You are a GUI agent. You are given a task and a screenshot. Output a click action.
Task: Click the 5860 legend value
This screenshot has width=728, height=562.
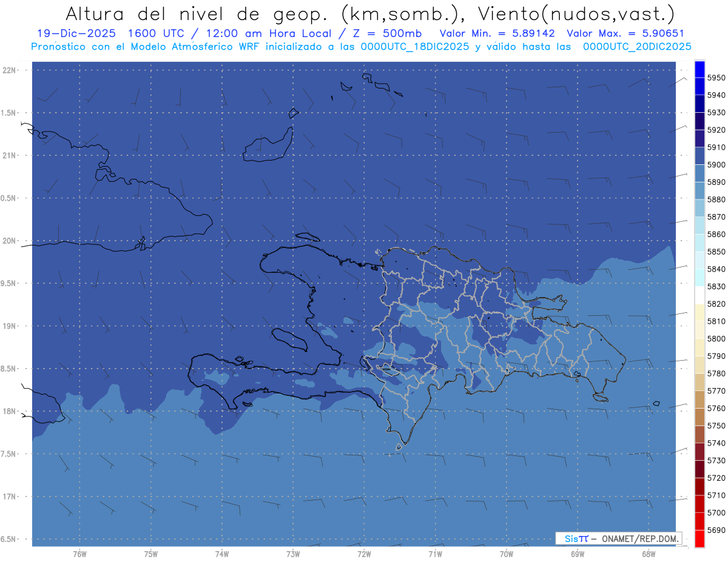[x=716, y=234]
